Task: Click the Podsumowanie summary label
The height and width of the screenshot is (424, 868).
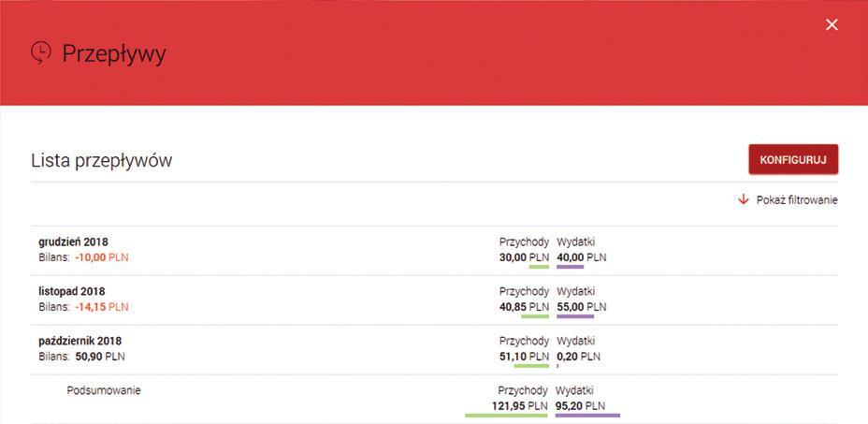Action: tap(104, 390)
